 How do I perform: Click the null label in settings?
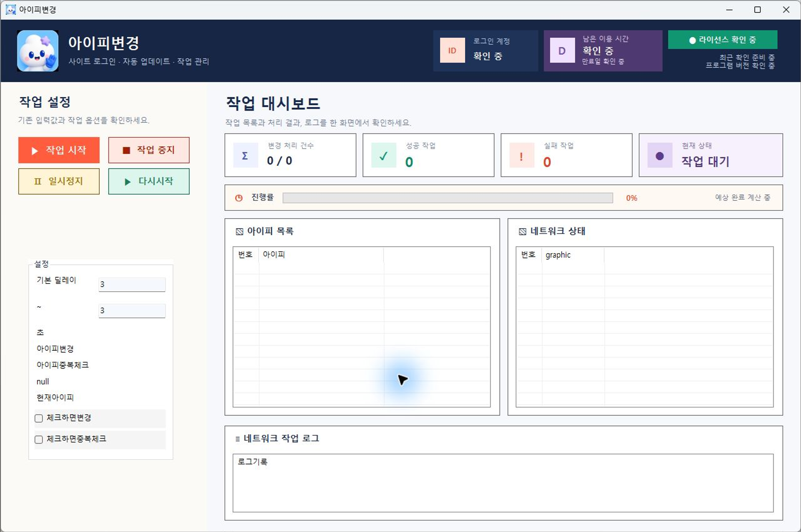[x=43, y=382]
